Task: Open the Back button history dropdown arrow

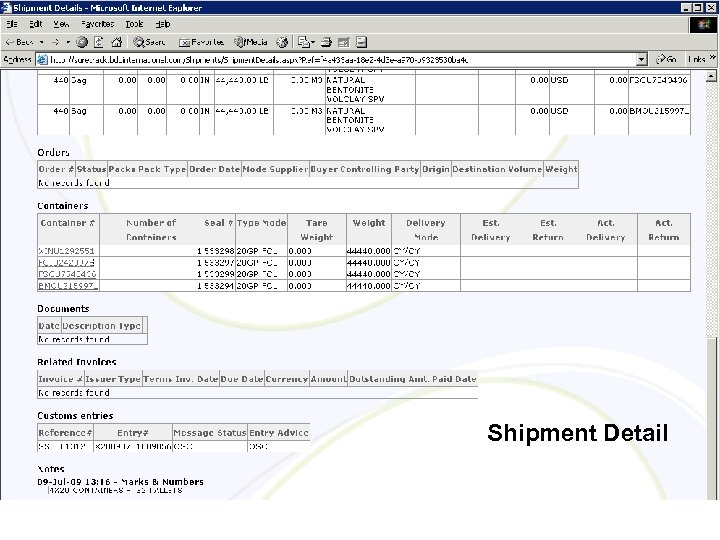Action: [x=41, y=42]
